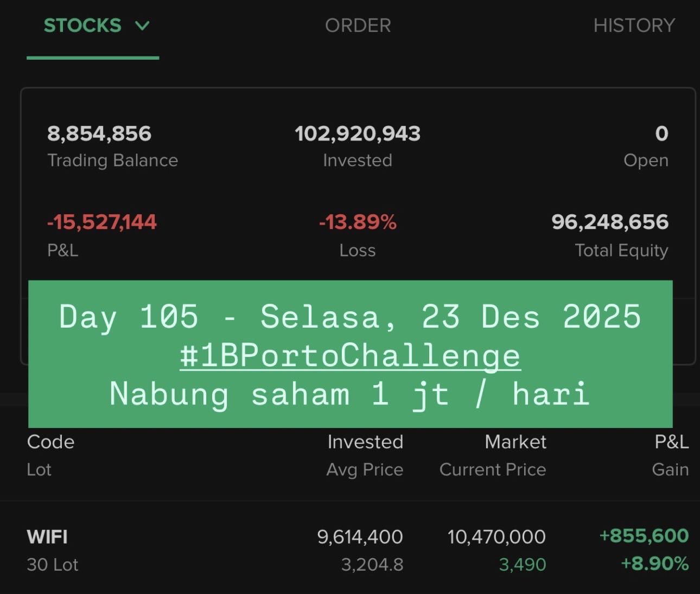Click the Trading Balance amount 8,854,856
The image size is (700, 594).
click(99, 133)
